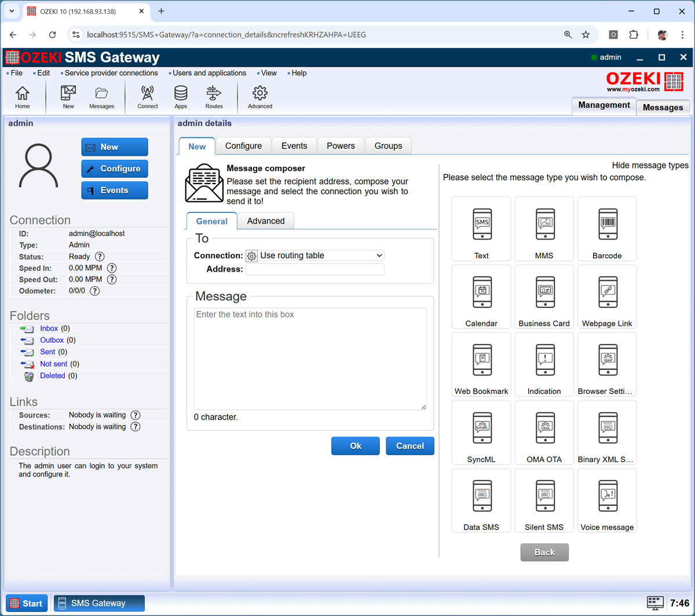Select the Browser Settings message type

607,365
